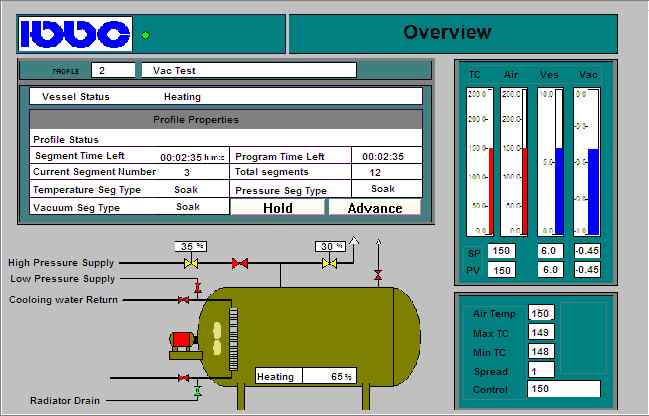The height and width of the screenshot is (416, 649).
Task: Click the profile number field showing 2
Action: pos(112,70)
